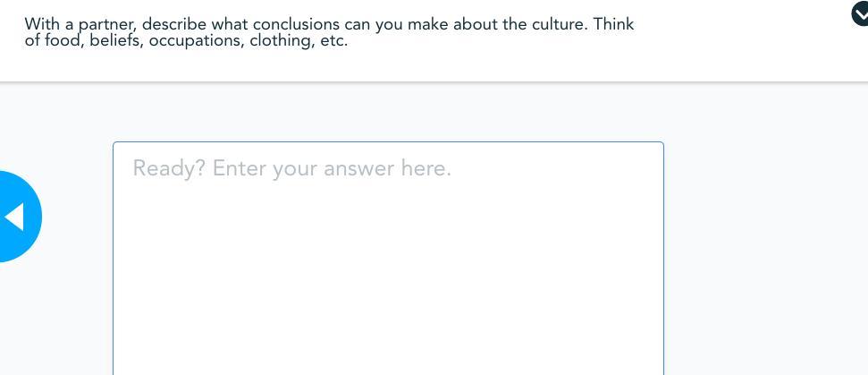This screenshot has height=375, width=868.
Task: Click the word 'conclusions' in the question
Action: click(296, 24)
